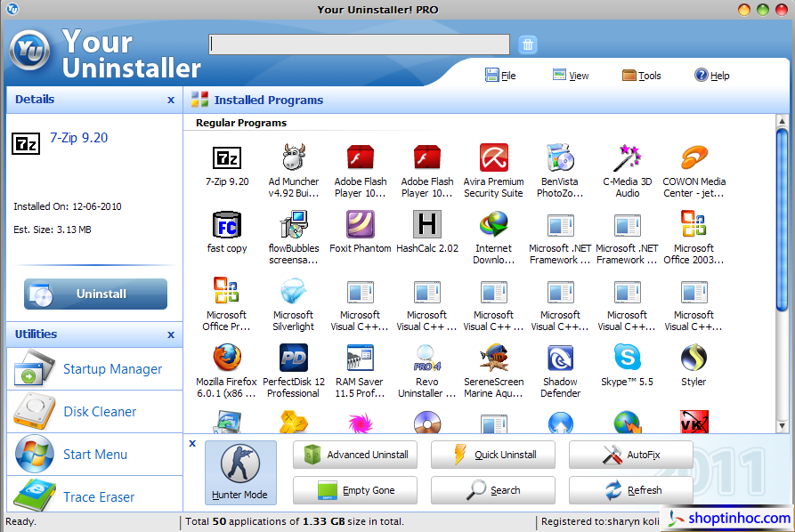Open Trace Eraser utility
This screenshot has height=532, width=795.
click(x=94, y=495)
